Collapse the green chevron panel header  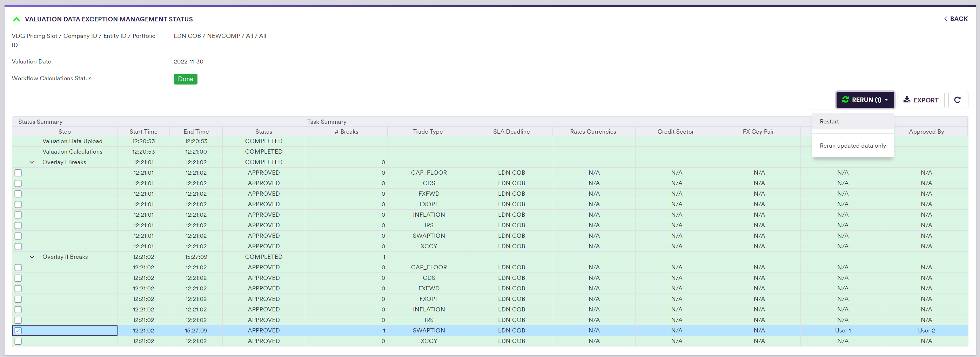tap(16, 19)
